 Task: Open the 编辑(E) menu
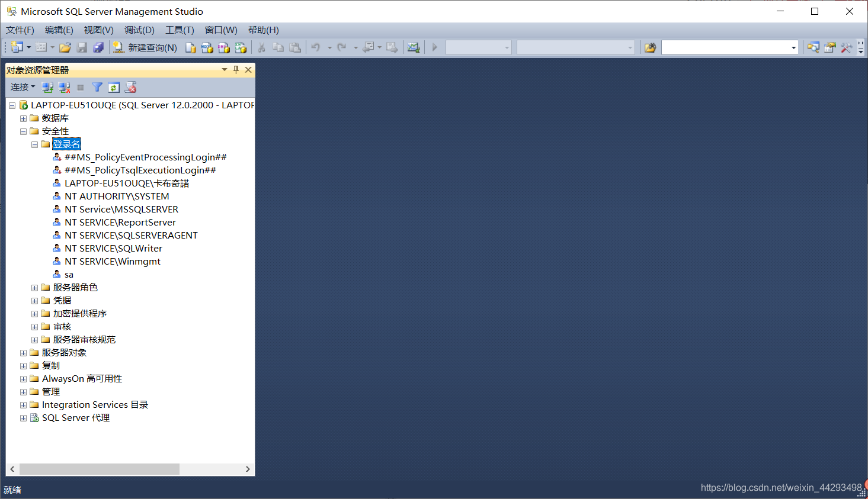[59, 30]
